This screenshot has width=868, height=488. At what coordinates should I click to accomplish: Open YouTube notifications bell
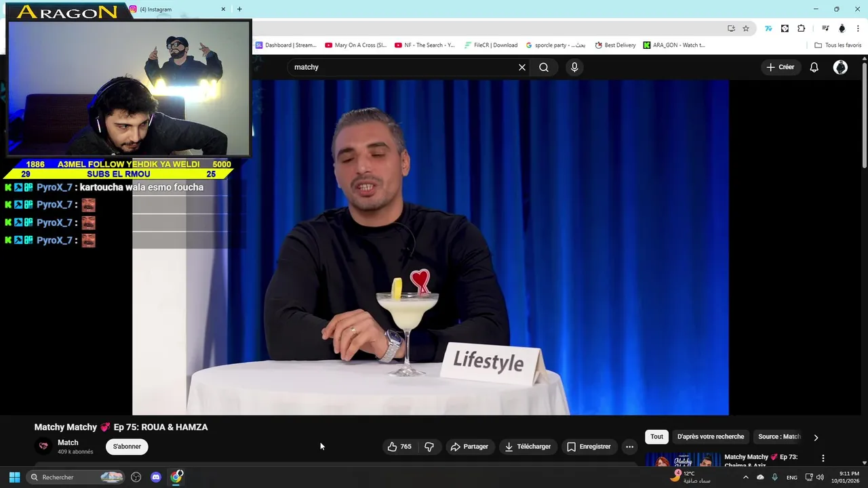click(x=814, y=67)
